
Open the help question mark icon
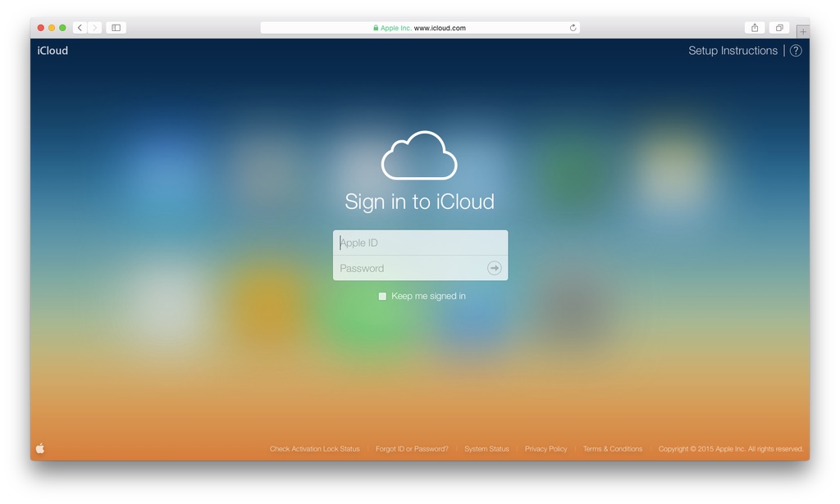tap(795, 51)
